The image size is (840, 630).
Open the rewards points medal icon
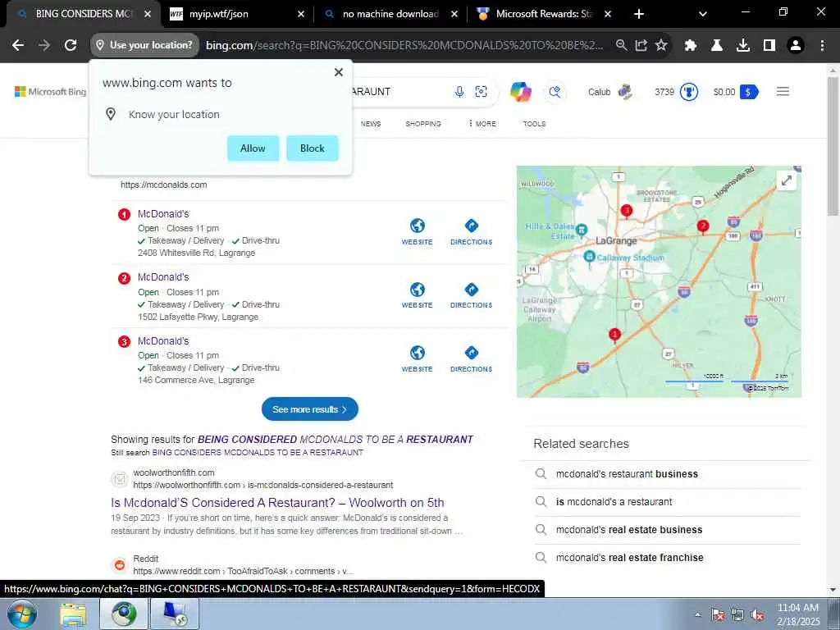click(x=689, y=92)
